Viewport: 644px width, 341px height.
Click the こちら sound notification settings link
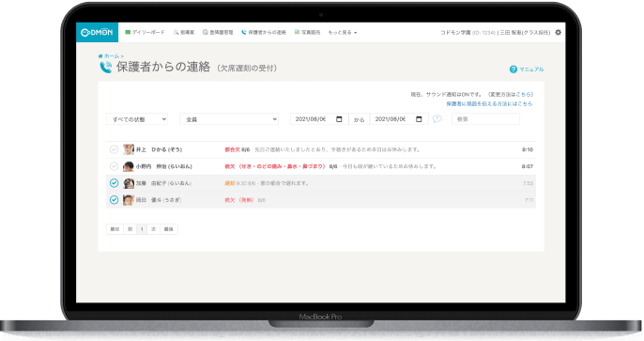pyautogui.click(x=523, y=94)
